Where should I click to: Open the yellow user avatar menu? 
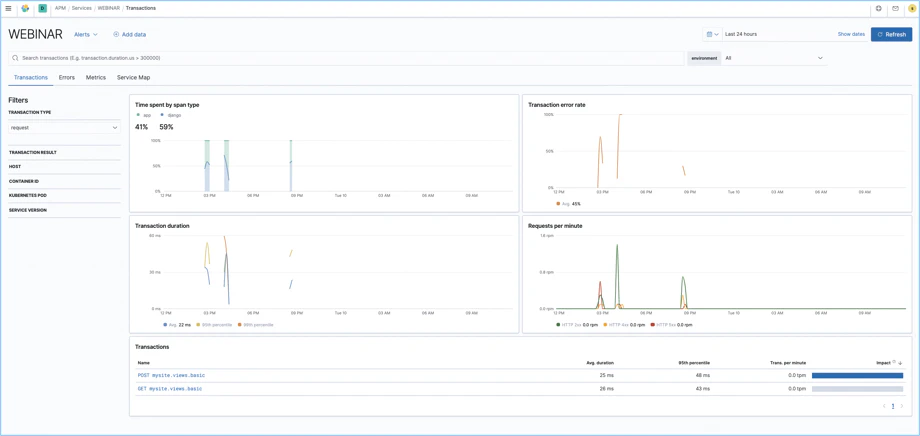tap(911, 9)
